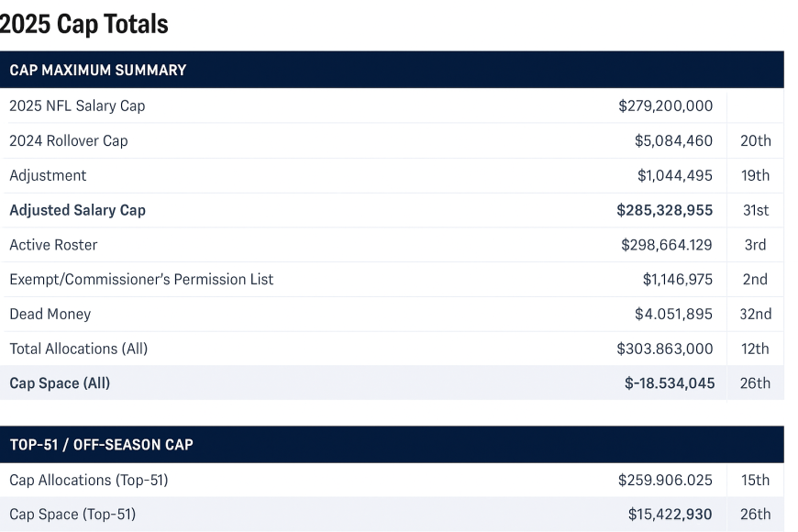The image size is (798, 532).
Task: Open the Adjusted Salary Cap row label
Action: coord(77,210)
